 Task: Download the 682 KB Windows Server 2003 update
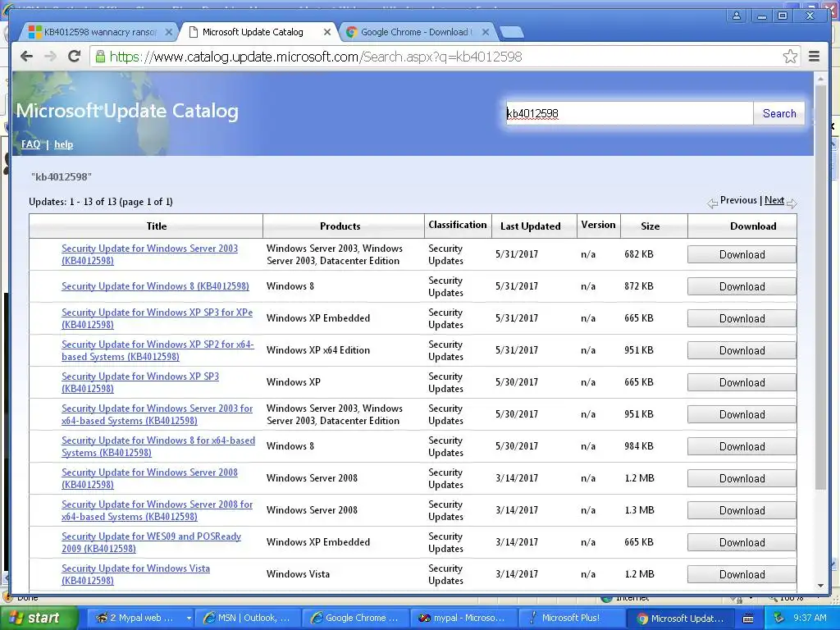(x=742, y=254)
